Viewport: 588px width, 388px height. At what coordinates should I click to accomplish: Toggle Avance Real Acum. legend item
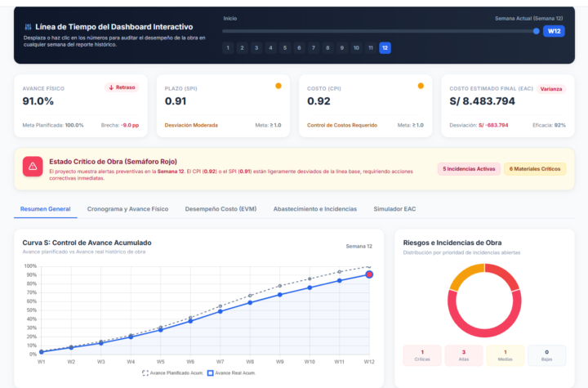pyautogui.click(x=231, y=373)
